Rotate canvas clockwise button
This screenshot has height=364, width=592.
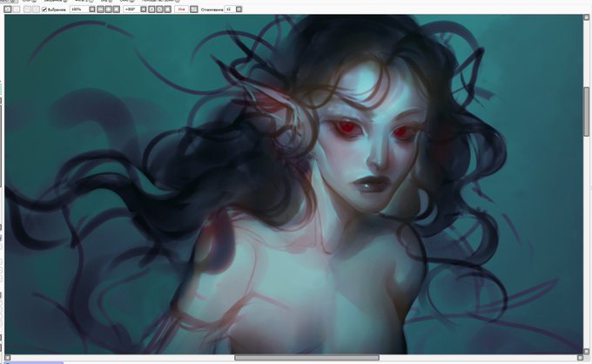pos(159,10)
